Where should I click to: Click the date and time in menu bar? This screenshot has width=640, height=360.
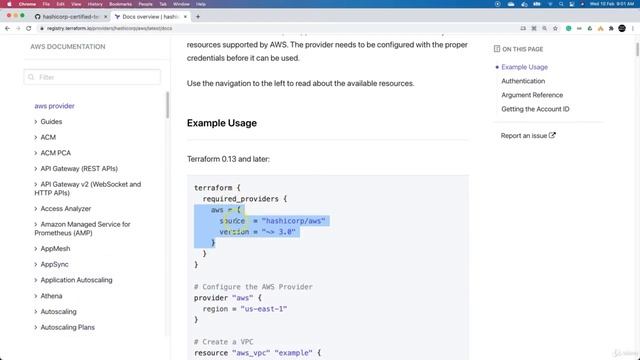[611, 4]
